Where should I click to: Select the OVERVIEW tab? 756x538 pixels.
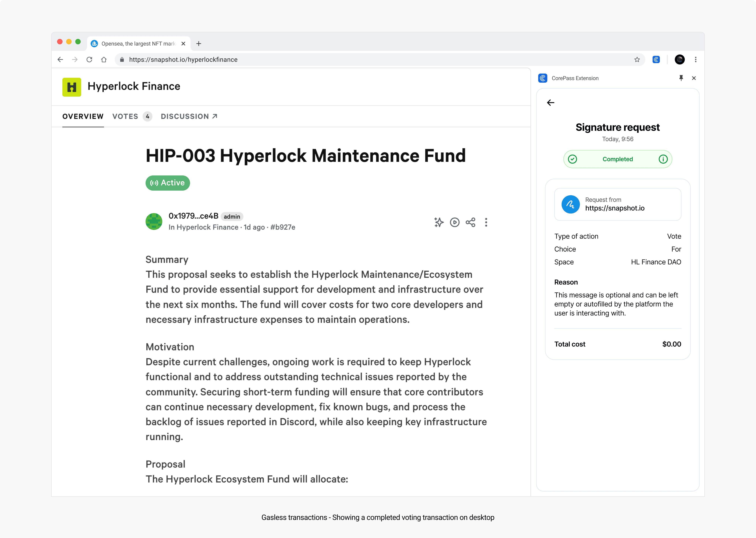click(x=83, y=117)
